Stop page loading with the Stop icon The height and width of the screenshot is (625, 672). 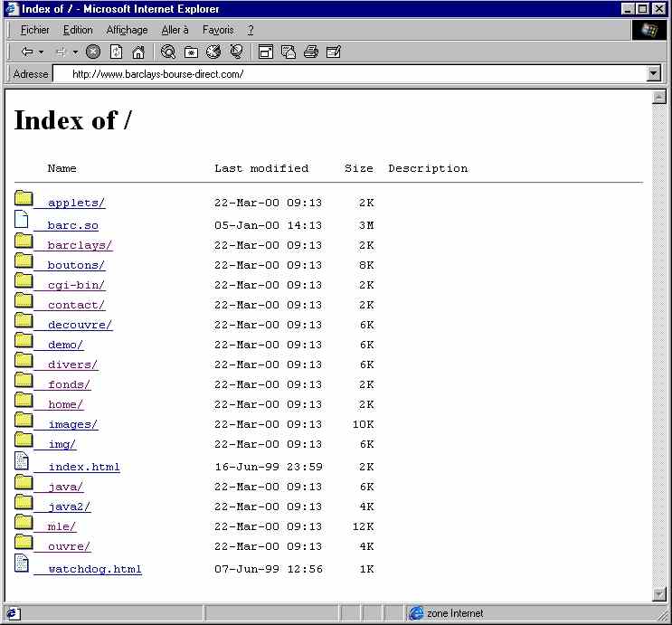(93, 52)
